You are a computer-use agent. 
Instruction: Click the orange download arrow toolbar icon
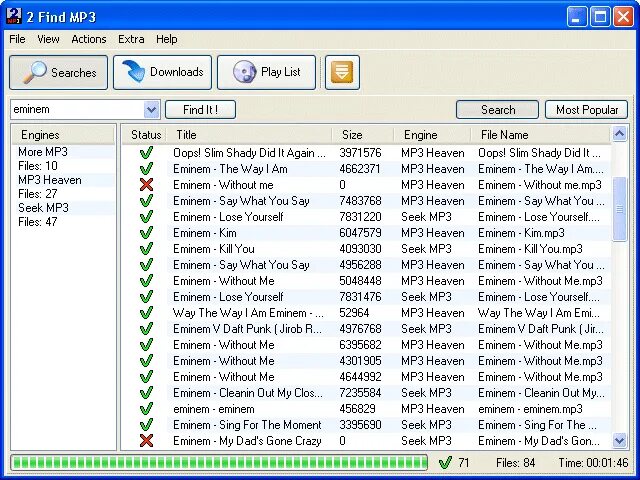(342, 72)
